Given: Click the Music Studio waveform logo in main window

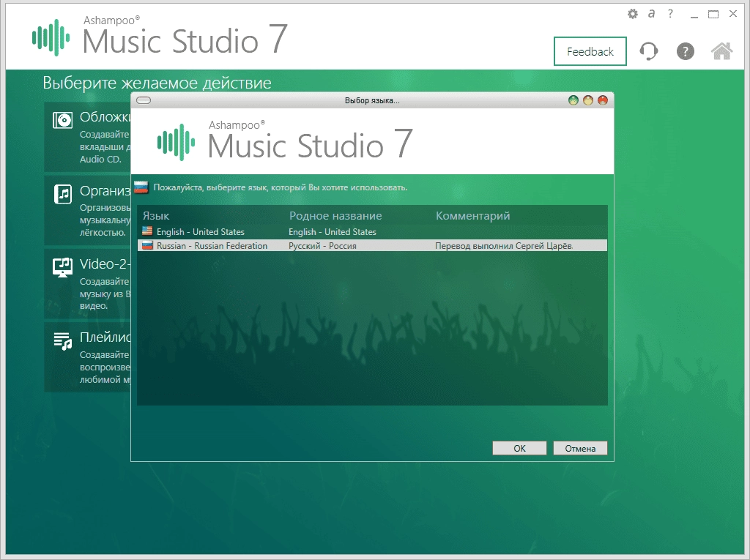Looking at the screenshot, I should (x=51, y=37).
